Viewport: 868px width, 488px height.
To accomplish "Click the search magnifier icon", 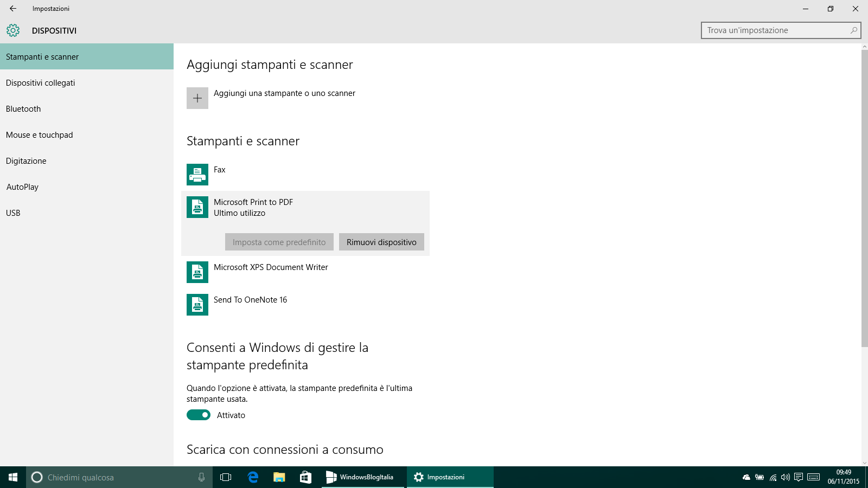I will [854, 30].
